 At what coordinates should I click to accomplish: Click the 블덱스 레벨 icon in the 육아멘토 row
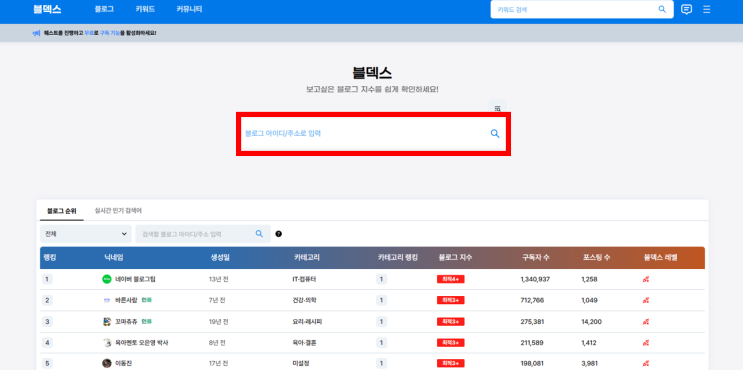645,343
